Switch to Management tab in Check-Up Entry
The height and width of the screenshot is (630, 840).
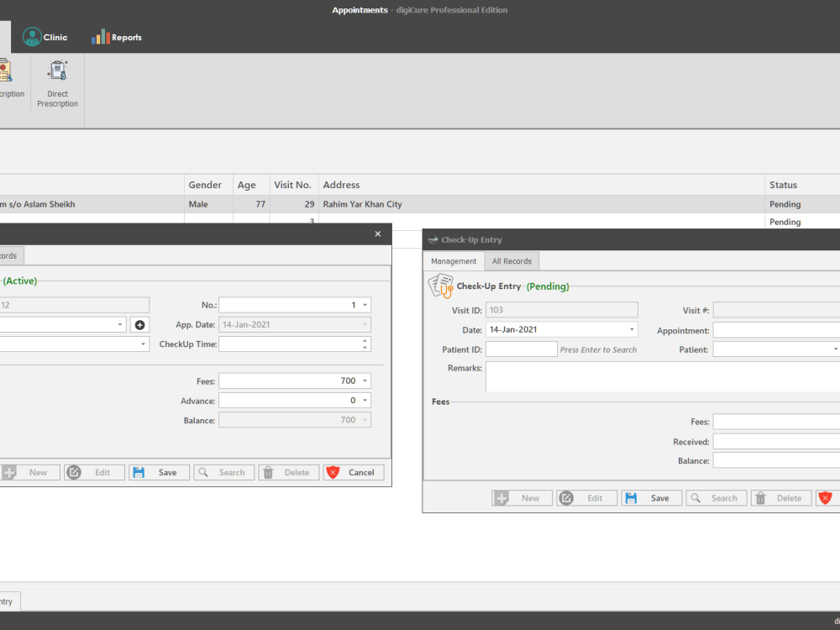(454, 261)
